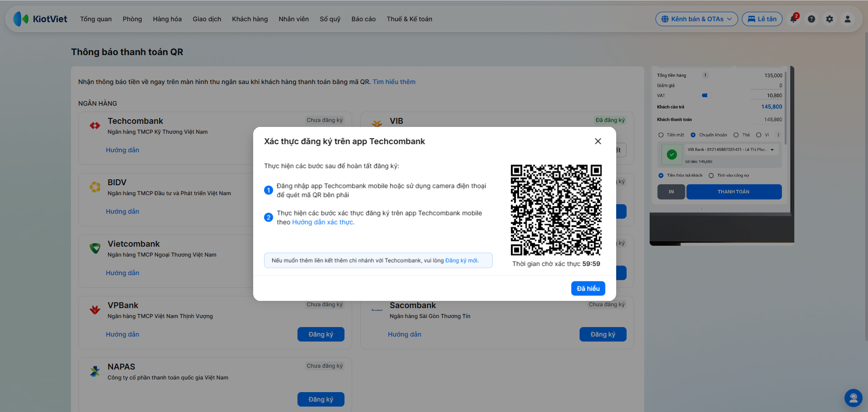Open the Phòng menu
Screen dimensions: 868x412
(x=132, y=19)
